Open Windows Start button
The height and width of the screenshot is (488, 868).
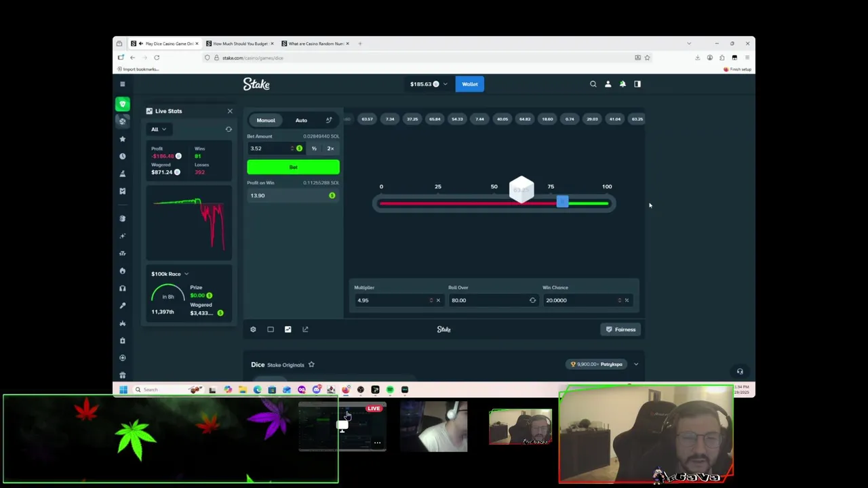pyautogui.click(x=123, y=390)
